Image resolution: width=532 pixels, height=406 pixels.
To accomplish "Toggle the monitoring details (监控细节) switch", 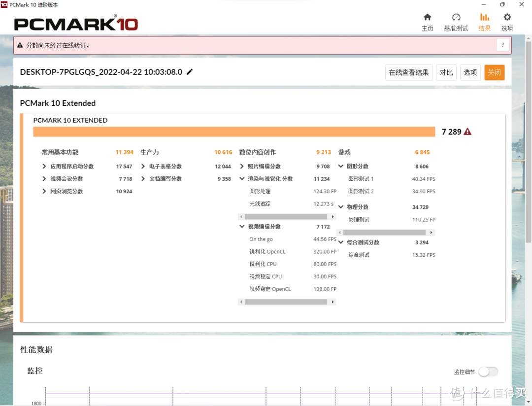I will (x=488, y=372).
